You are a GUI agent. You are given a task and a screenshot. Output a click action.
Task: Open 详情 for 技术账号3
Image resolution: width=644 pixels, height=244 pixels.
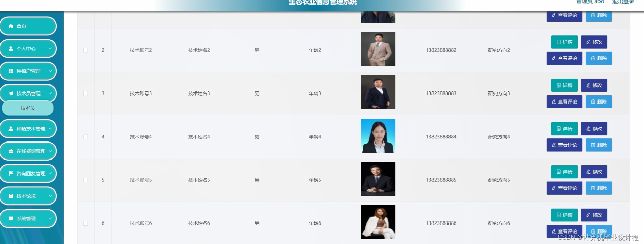pos(564,85)
